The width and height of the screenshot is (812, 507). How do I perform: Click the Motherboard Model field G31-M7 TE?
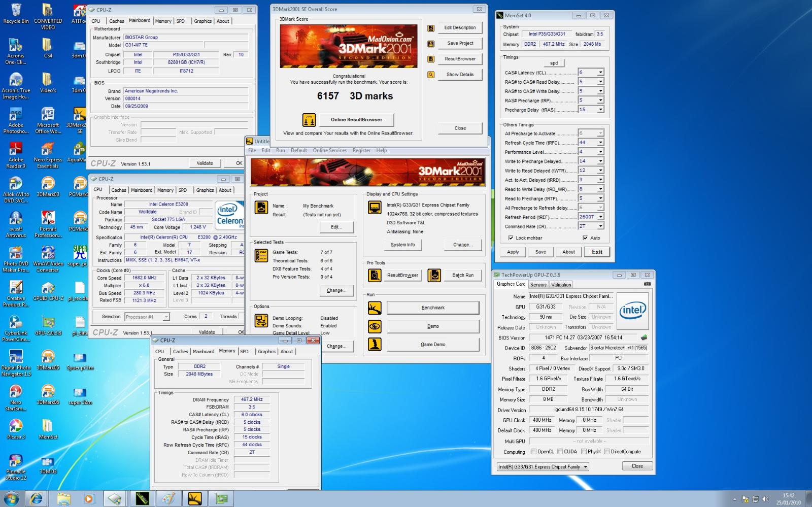[163, 45]
